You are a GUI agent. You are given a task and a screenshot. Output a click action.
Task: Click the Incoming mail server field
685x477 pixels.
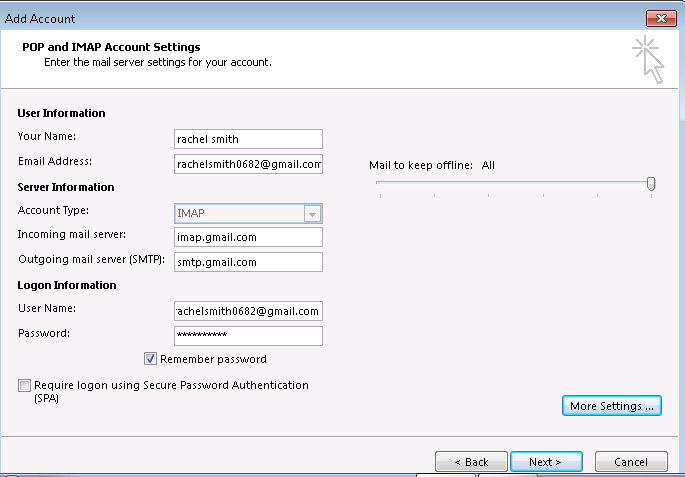pos(248,237)
